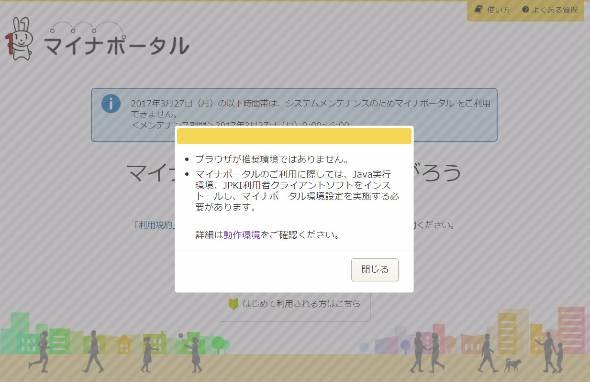This screenshot has width=590, height=382.
Task: Click the Java実行環境 requirement message
Action: pyautogui.click(x=297, y=190)
